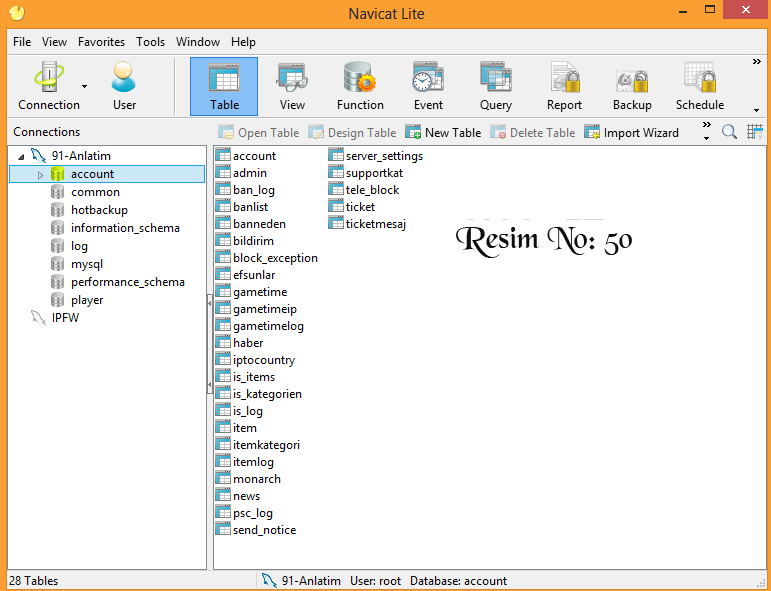
Task: Select the account table icon
Action: tap(223, 155)
